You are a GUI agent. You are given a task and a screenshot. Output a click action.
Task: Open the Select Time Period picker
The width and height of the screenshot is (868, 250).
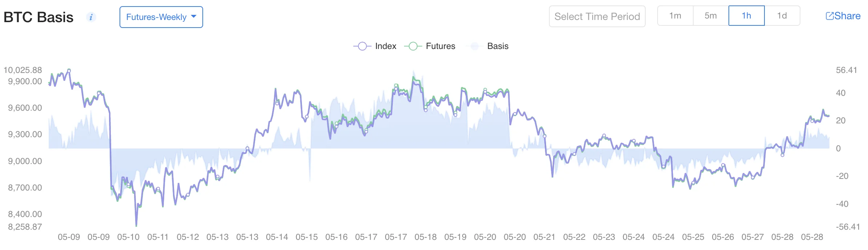pos(597,16)
